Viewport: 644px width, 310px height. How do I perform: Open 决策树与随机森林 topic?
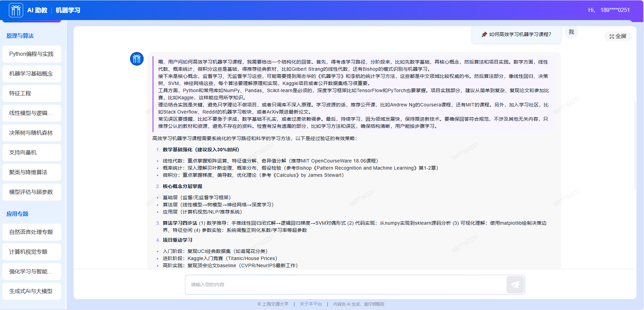pos(32,133)
